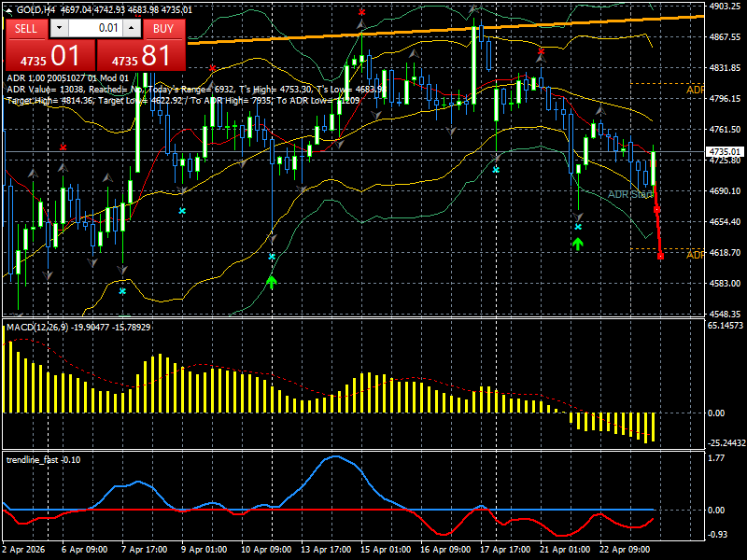The width and height of the screenshot is (747, 560).
Task: Click the 4548.35 price axis label
Action: point(725,314)
